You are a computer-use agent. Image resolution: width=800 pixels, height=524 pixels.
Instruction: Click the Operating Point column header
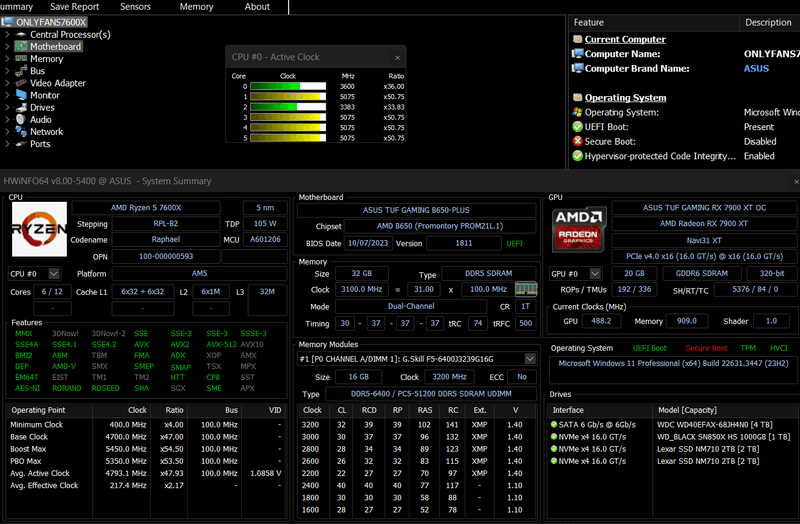[50, 410]
